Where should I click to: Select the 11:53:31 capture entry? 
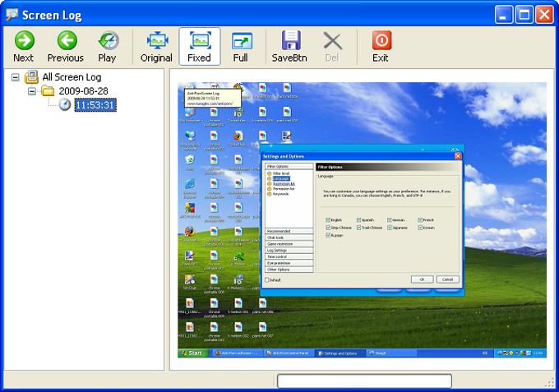[x=95, y=105]
